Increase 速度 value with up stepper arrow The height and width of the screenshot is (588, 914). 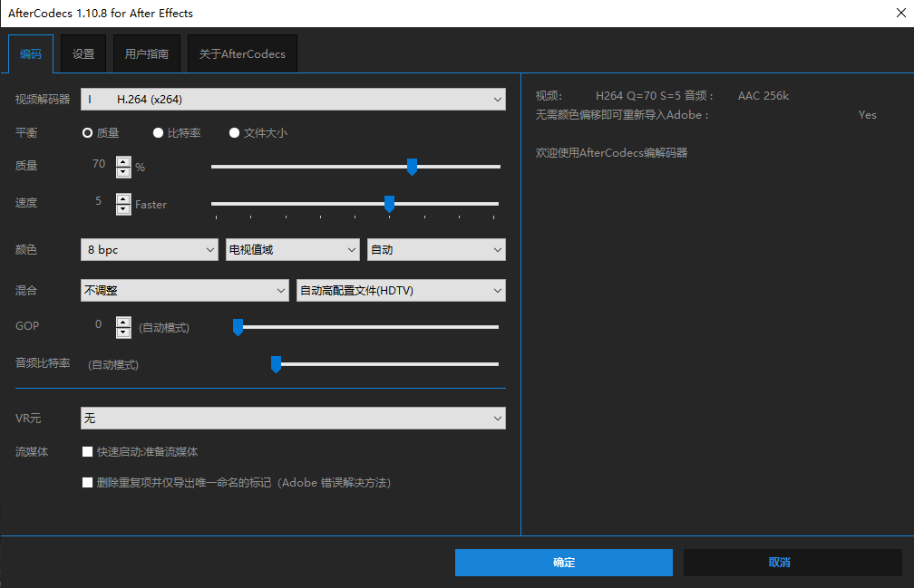[123, 198]
